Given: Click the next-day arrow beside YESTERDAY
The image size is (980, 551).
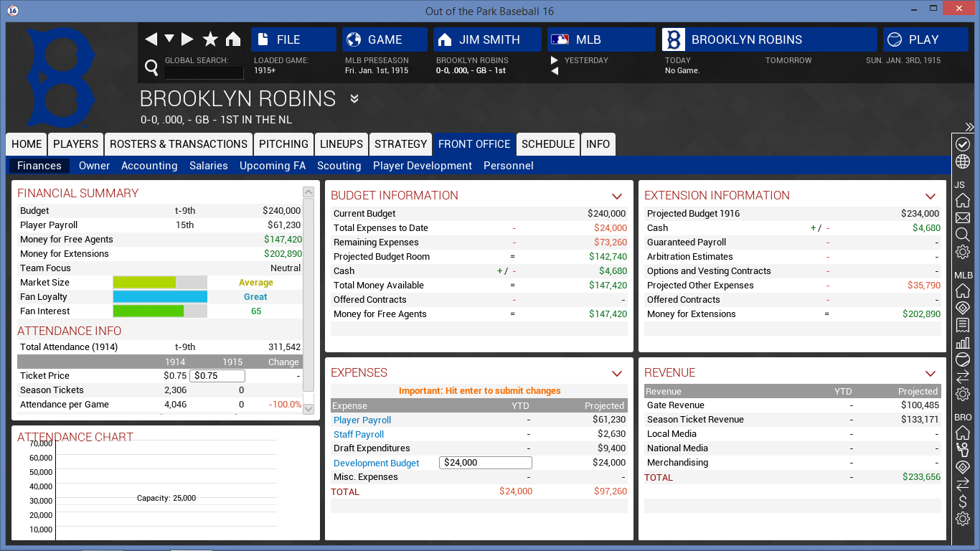Looking at the screenshot, I should 554,60.
